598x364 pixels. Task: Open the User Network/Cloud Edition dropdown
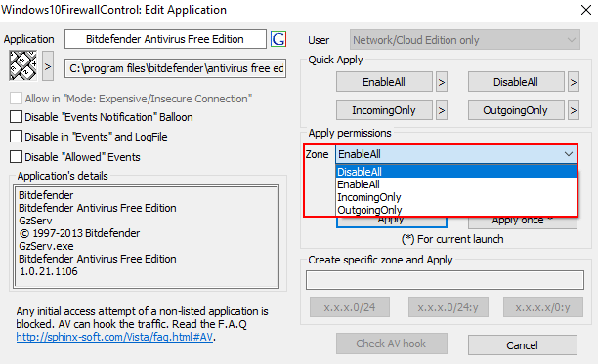click(465, 40)
